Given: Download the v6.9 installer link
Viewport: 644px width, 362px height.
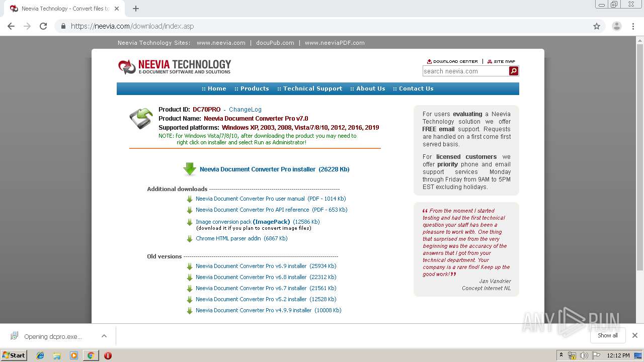Looking at the screenshot, I should pyautogui.click(x=266, y=266).
